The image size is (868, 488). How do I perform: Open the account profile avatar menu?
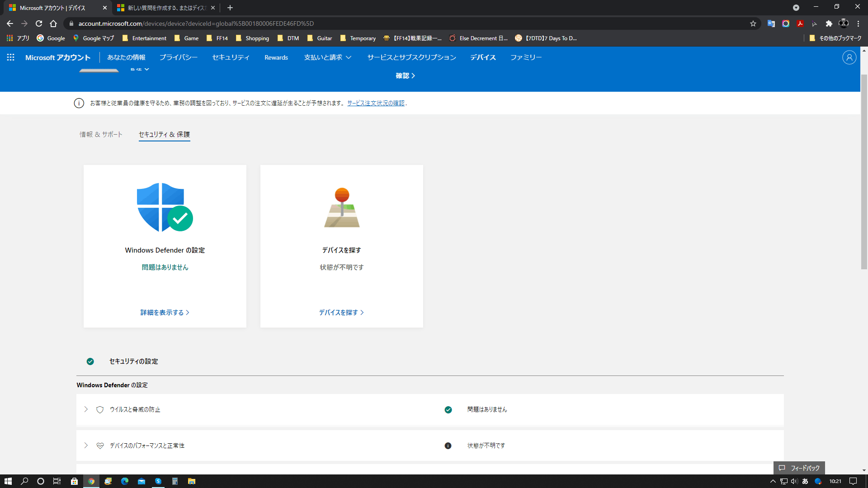point(849,57)
